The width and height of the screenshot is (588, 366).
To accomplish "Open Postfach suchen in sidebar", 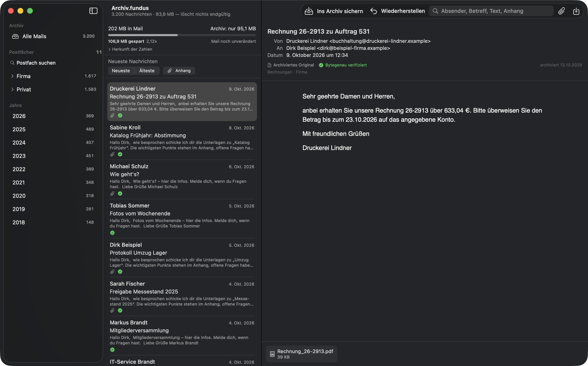I will click(53, 63).
